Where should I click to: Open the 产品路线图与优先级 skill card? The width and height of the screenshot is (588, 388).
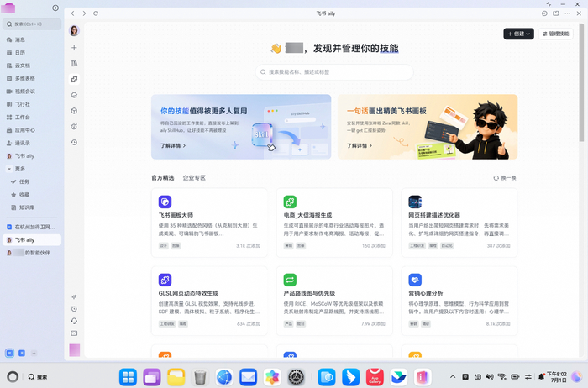[334, 301]
